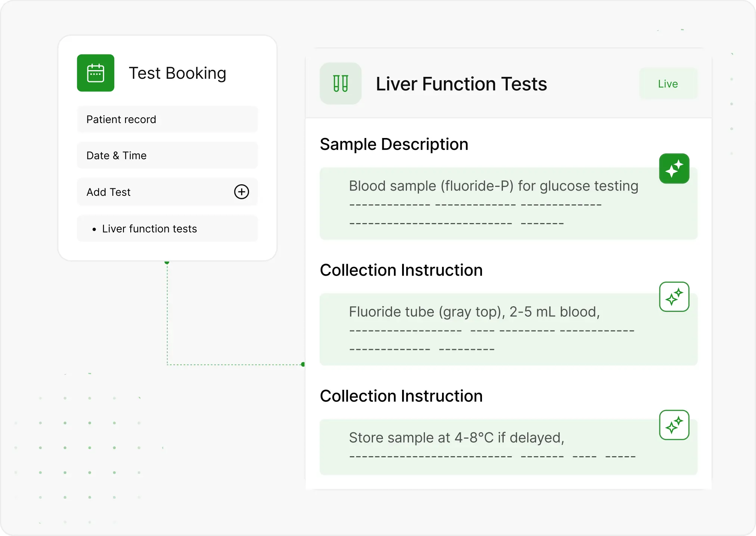The image size is (756, 536).
Task: Click the outlined sparkle button beside the Fluoride tube text
Action: [674, 297]
